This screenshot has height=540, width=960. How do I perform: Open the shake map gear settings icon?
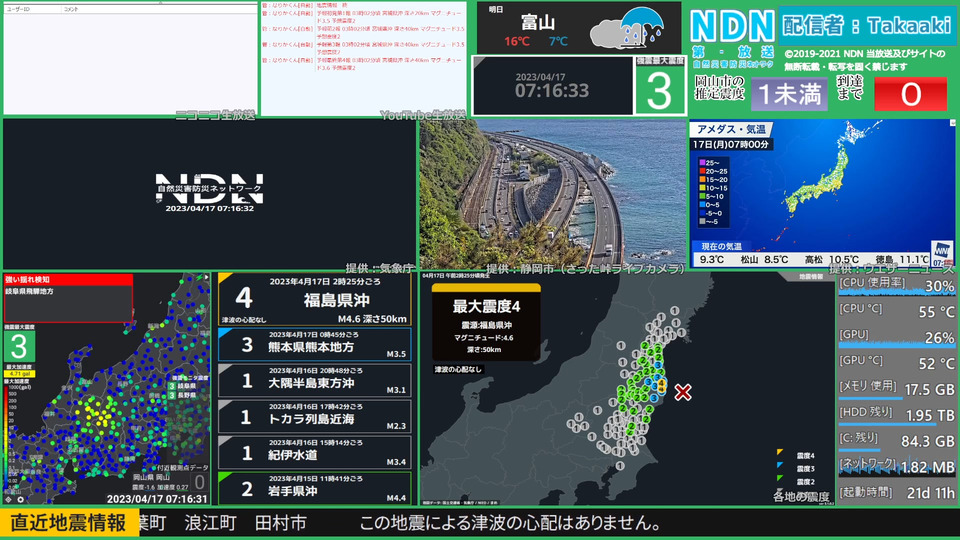[20, 499]
